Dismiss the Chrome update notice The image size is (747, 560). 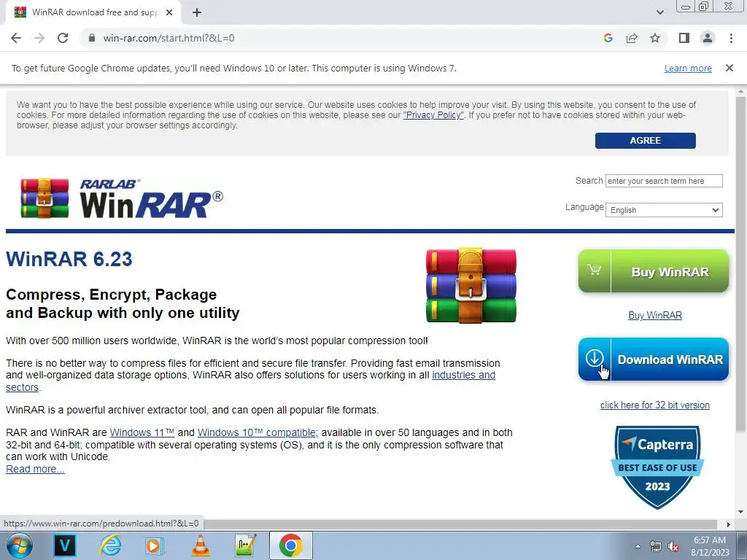tap(729, 68)
